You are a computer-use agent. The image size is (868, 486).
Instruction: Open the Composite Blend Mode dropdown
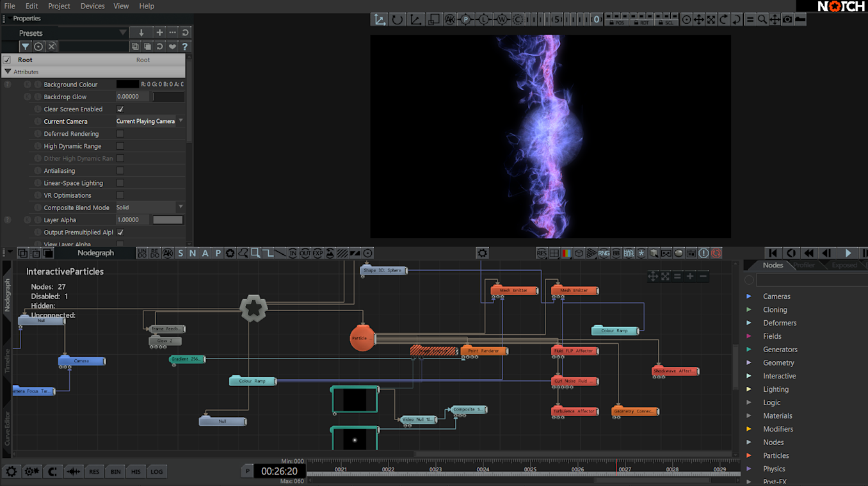coord(150,207)
